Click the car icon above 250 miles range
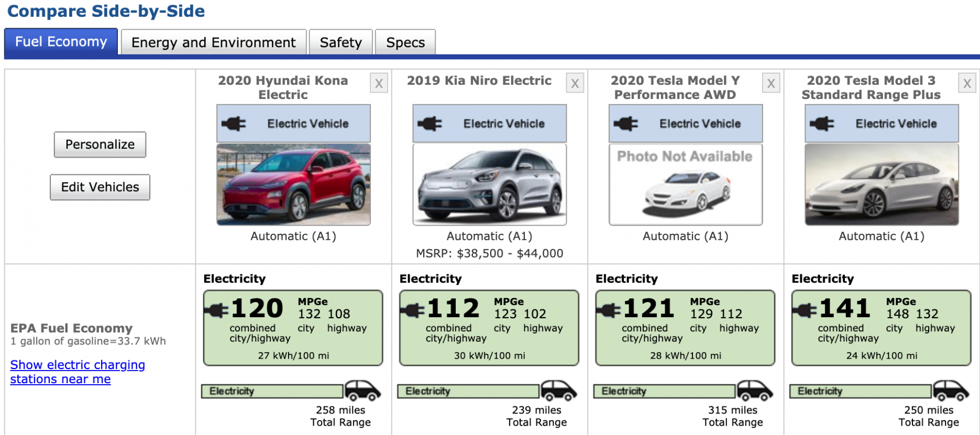Viewport: 980px width, 435px height. point(951,391)
